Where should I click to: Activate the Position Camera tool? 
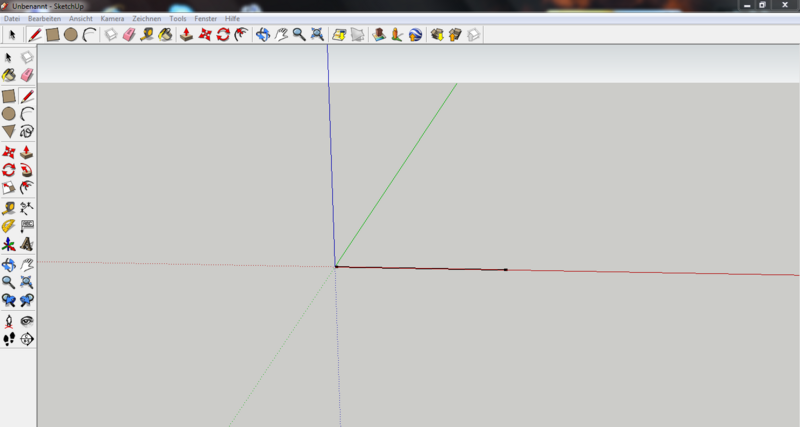[9, 321]
